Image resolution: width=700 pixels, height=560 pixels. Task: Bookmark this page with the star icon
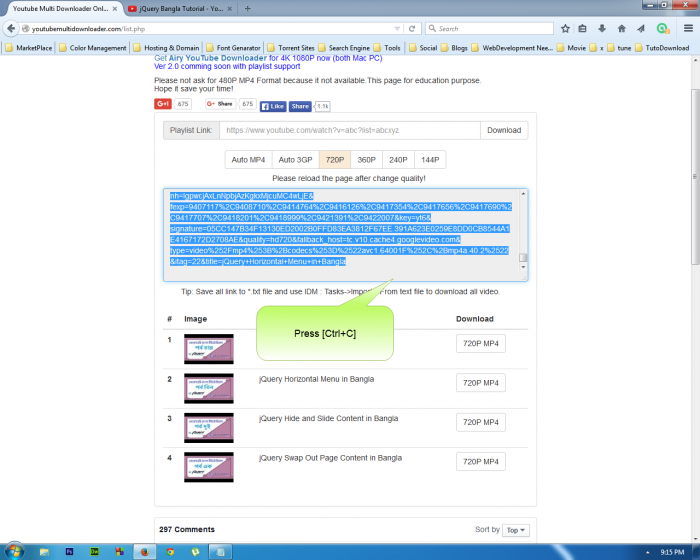pos(565,29)
